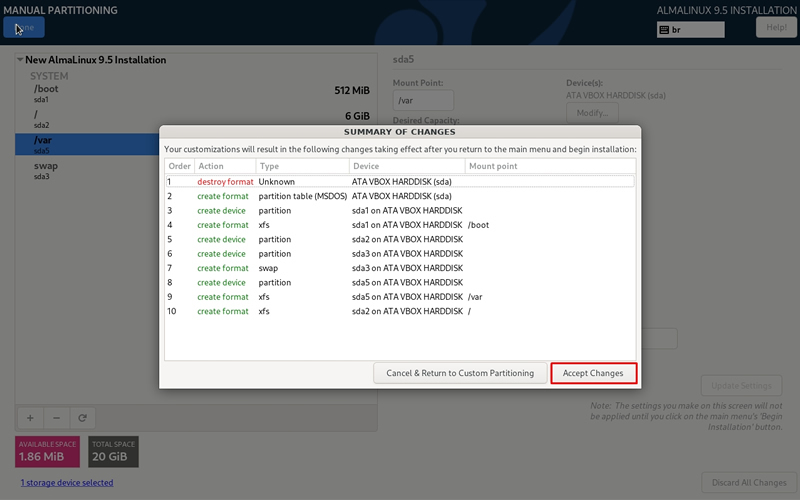This screenshot has height=500, width=800.
Task: Select the /boot sda1 partition entry
Action: (196, 93)
